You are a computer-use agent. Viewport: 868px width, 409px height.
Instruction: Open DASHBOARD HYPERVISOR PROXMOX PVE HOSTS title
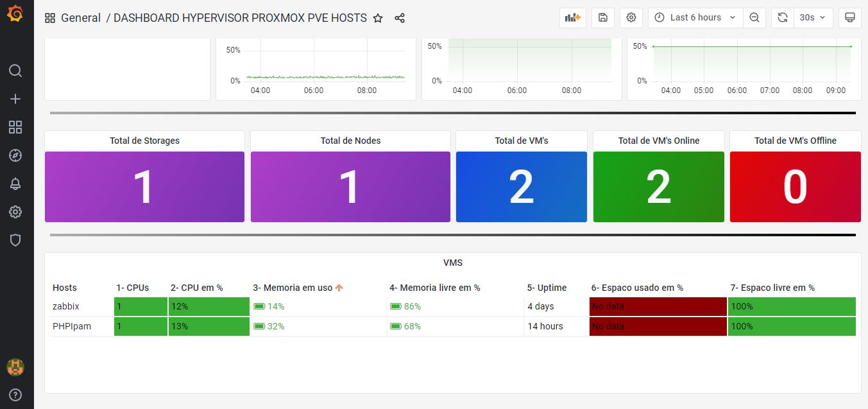[x=240, y=18]
